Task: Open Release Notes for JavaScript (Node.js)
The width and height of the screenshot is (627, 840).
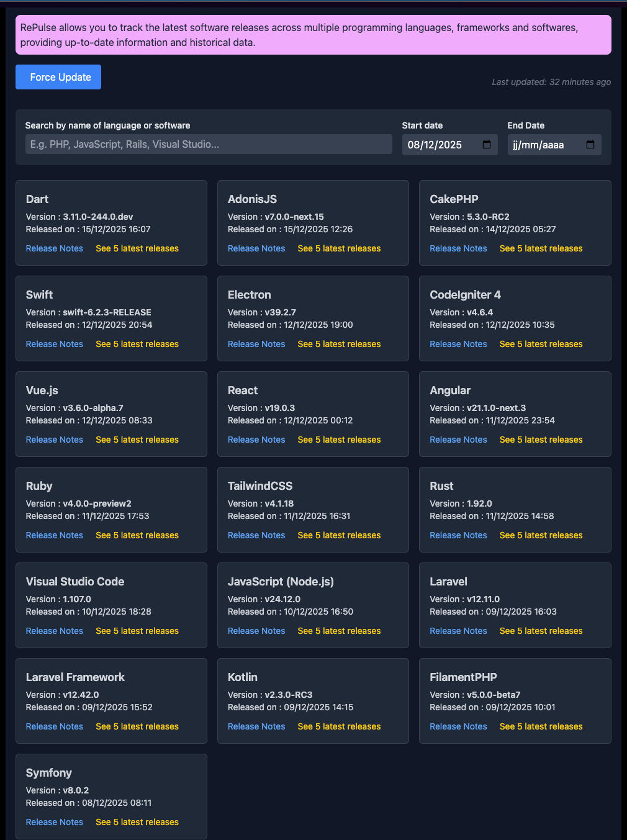Action: (256, 631)
